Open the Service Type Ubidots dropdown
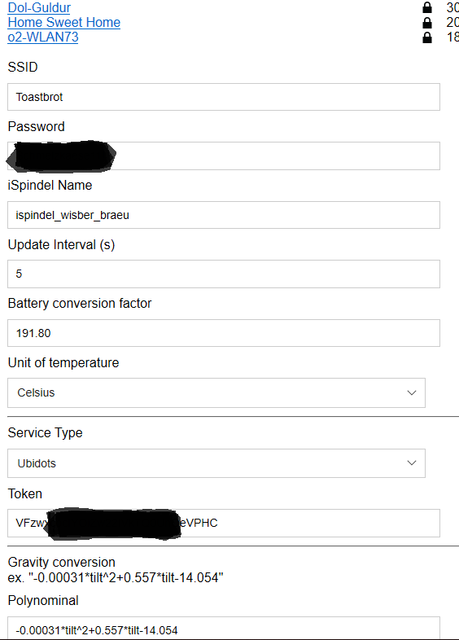This screenshot has width=459, height=640. pyautogui.click(x=216, y=463)
